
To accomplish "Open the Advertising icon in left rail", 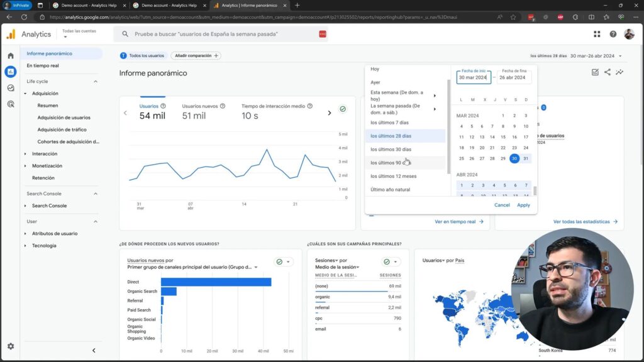I will click(11, 104).
